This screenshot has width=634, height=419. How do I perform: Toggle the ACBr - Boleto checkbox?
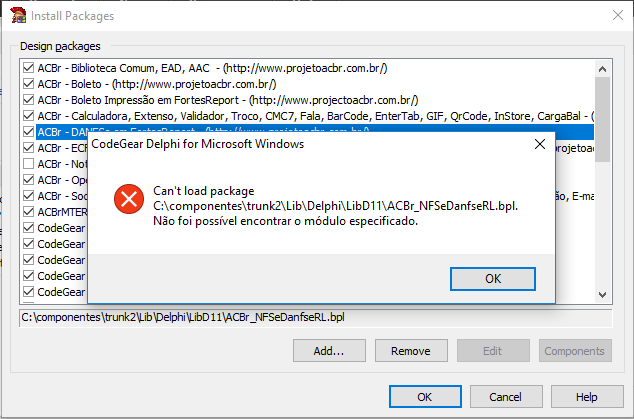coord(28,84)
